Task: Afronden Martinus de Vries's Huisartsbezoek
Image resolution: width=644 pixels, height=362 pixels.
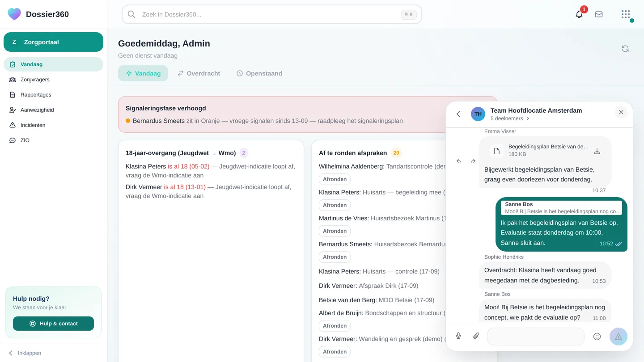Action: [335, 231]
